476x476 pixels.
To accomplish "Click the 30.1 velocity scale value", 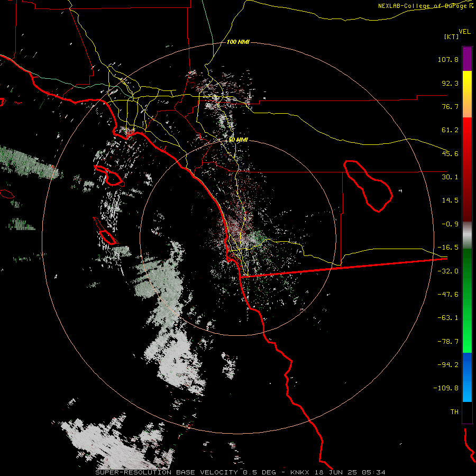I will 450,177.
